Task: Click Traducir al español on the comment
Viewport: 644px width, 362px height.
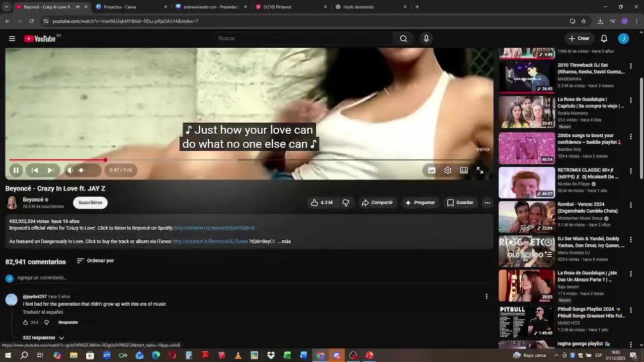Action: pyautogui.click(x=43, y=312)
